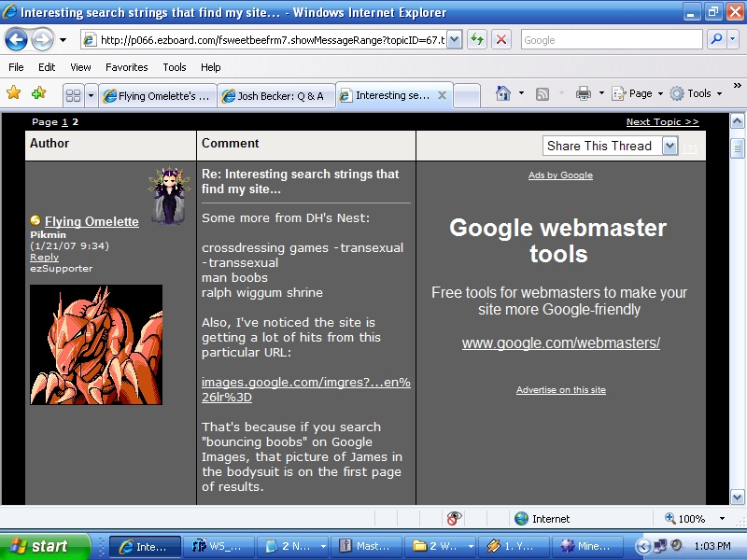The height and width of the screenshot is (560, 747).
Task: Open the Tools toolbar menu with gear icon
Action: coord(696,93)
